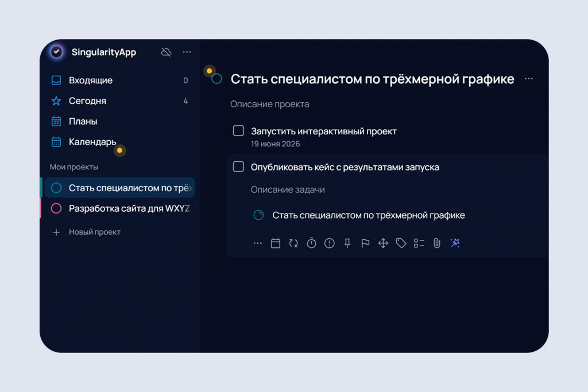
Task: Click the project link Стать специалистом inside the task
Action: [369, 215]
